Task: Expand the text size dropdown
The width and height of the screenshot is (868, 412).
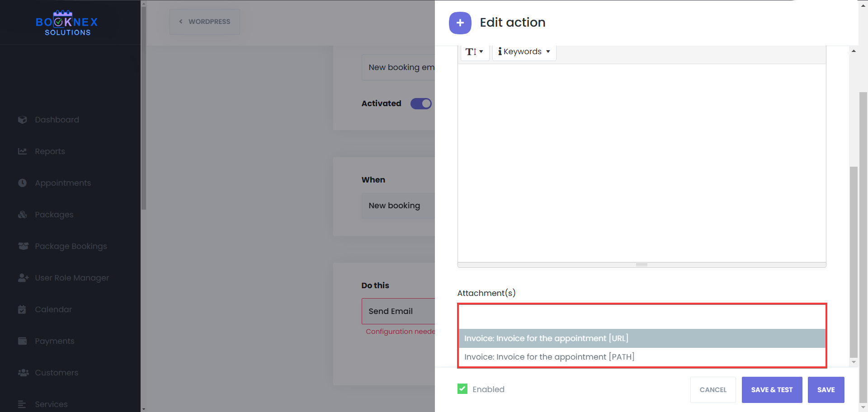Action: point(474,51)
